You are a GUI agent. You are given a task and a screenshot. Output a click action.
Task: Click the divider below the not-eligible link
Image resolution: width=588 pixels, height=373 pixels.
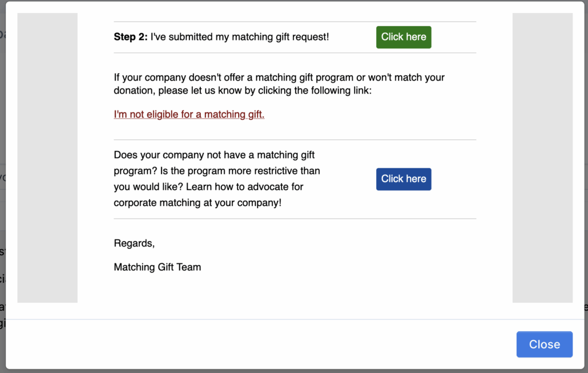click(x=295, y=140)
